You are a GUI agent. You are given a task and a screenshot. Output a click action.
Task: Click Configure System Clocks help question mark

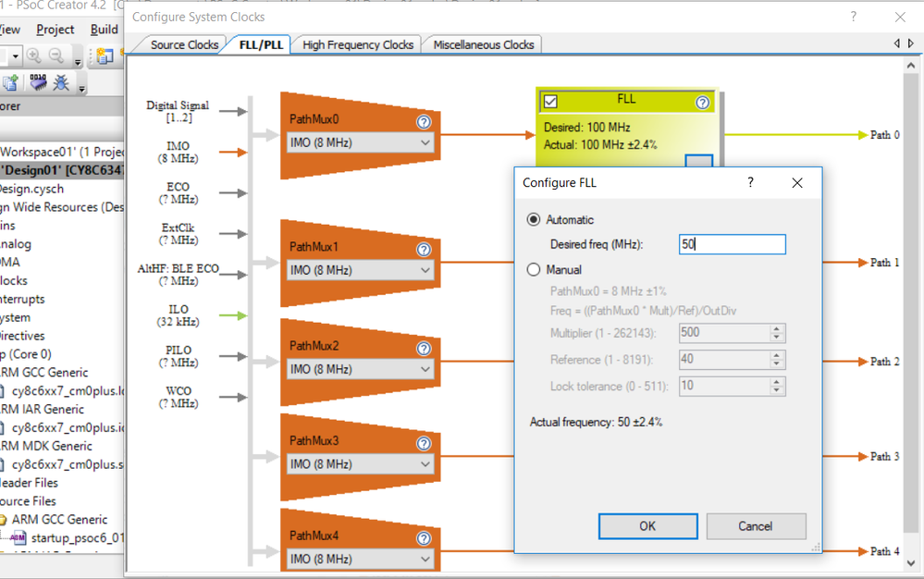point(854,17)
